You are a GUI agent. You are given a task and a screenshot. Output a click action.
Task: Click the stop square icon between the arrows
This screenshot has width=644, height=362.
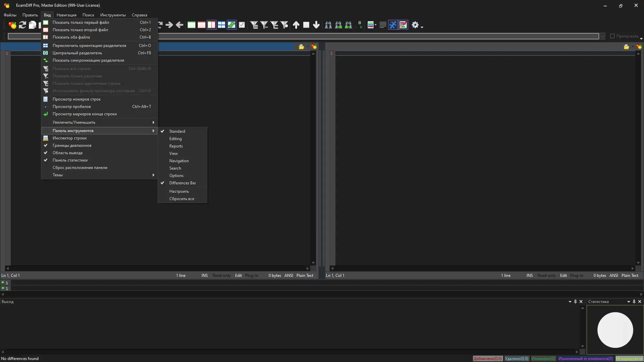coord(306,25)
